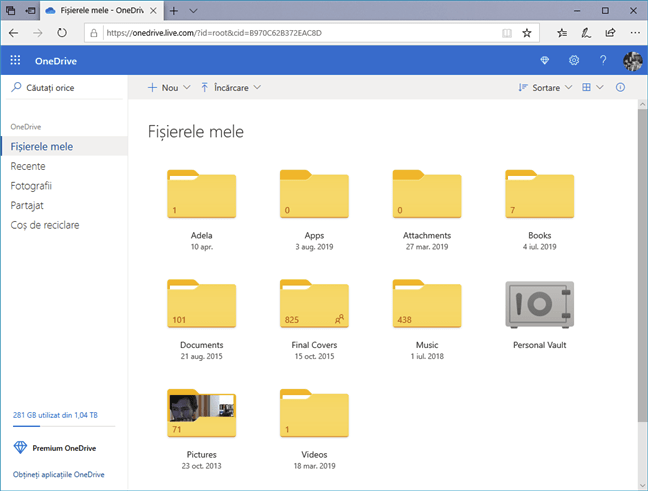The width and height of the screenshot is (648, 491).
Task: Open the details info pane icon
Action: pyautogui.click(x=620, y=87)
